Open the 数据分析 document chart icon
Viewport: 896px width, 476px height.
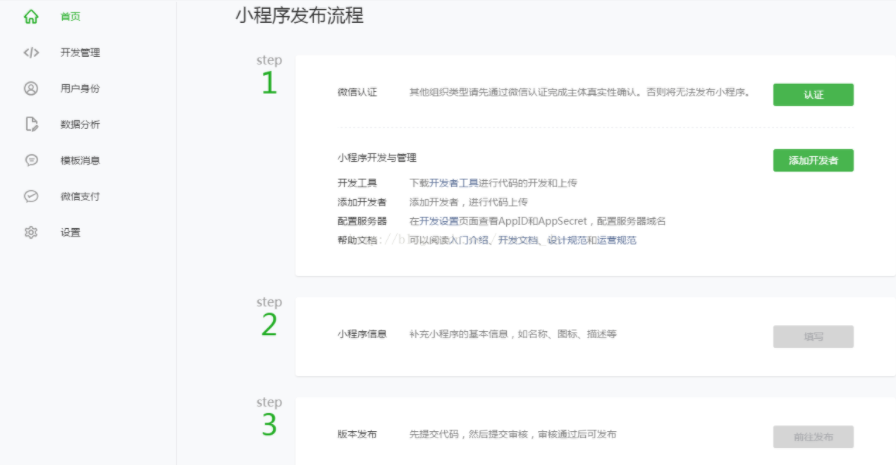(31, 124)
